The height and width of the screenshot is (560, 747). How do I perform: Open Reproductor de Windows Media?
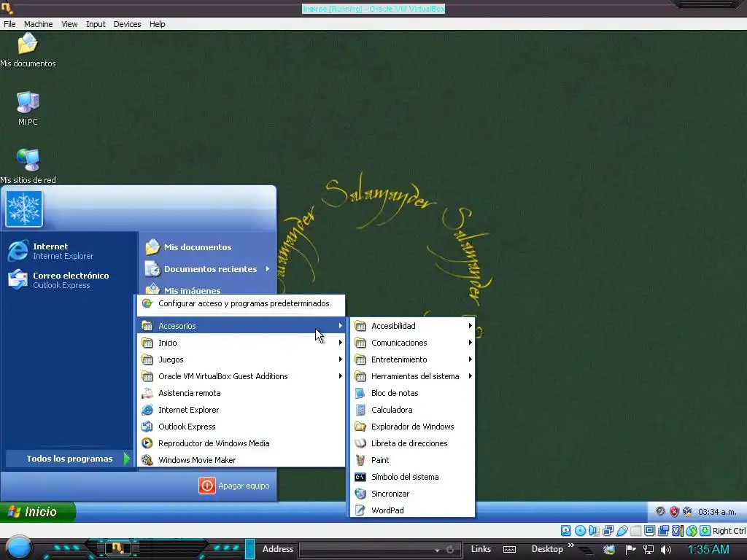coord(241,443)
